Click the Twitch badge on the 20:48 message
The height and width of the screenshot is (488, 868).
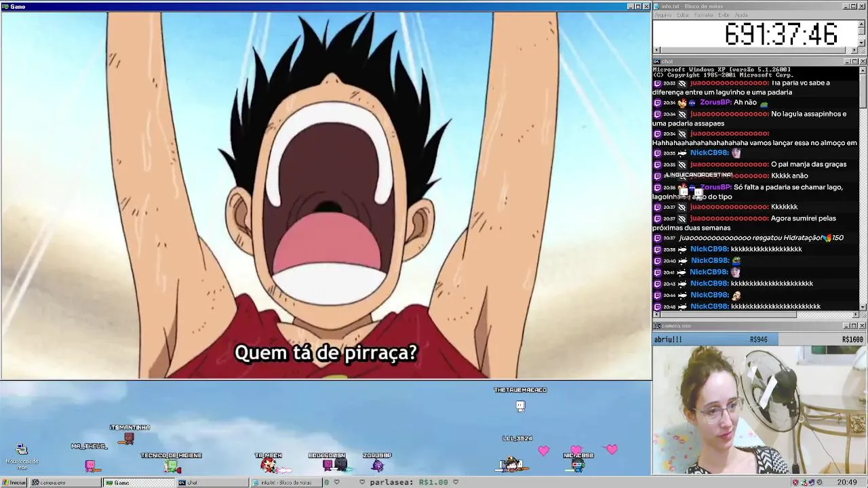click(657, 307)
